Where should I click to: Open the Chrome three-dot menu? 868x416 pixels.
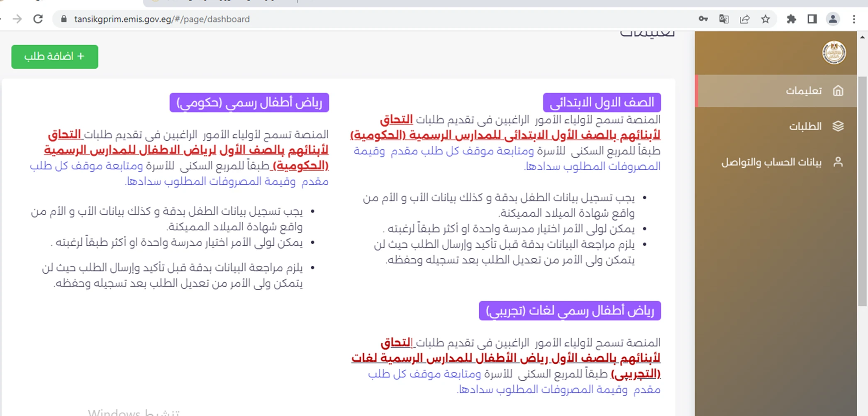(854, 19)
